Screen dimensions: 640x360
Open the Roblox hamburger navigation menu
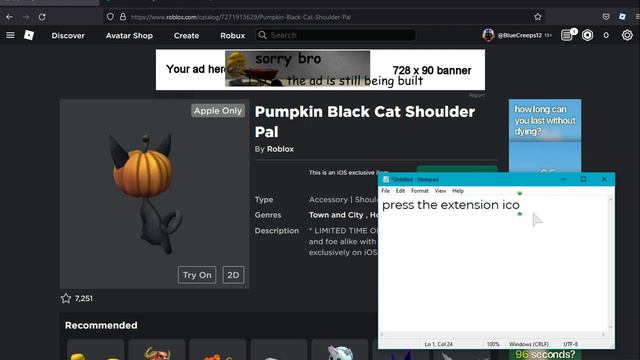[10, 35]
